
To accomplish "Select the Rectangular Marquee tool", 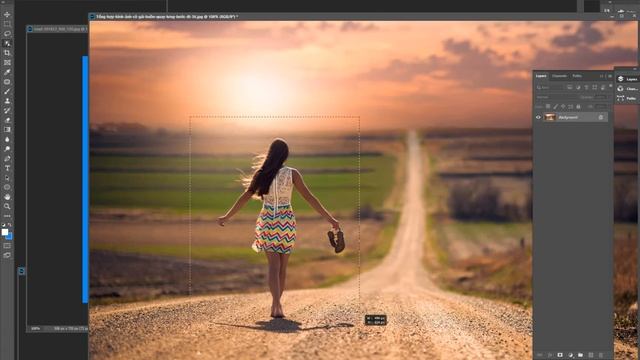I will coord(7,24).
